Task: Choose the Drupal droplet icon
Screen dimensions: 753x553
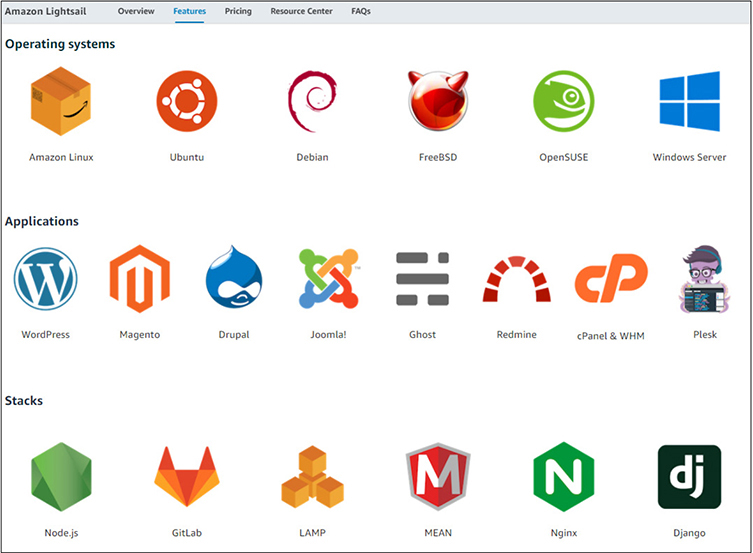Action: pos(234,279)
